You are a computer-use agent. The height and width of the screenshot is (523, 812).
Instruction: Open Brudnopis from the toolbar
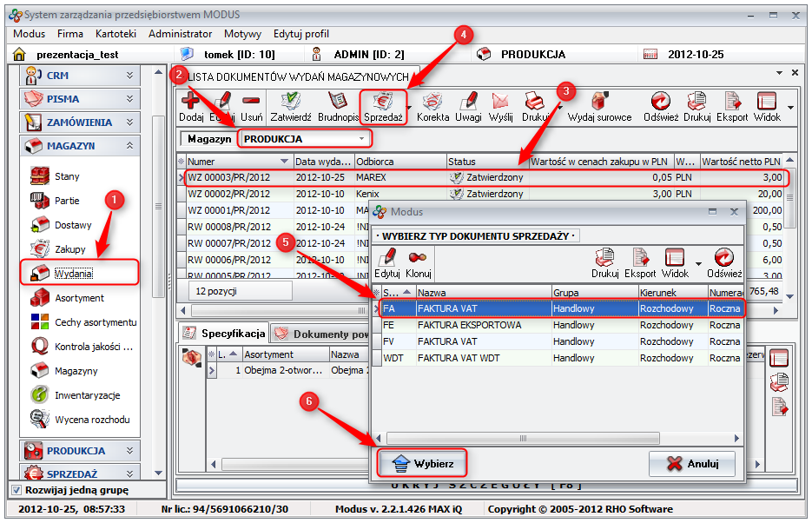coord(338,107)
